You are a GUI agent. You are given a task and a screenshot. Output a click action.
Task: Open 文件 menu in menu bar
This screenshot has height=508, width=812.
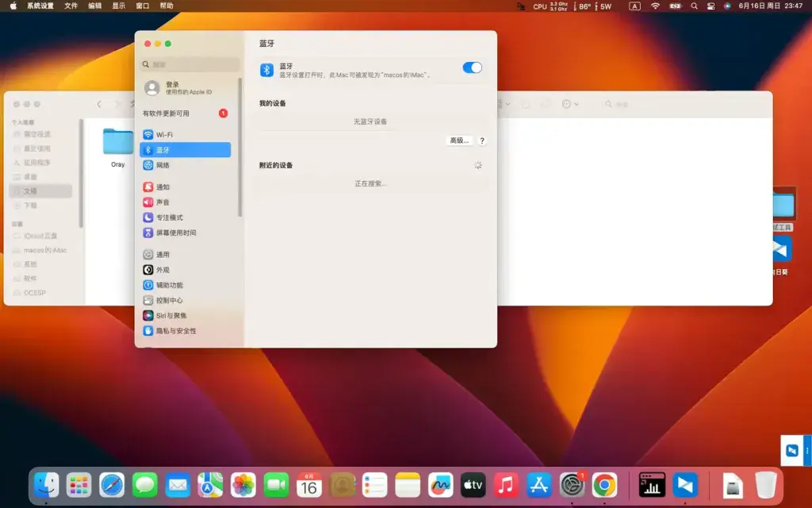pyautogui.click(x=71, y=6)
